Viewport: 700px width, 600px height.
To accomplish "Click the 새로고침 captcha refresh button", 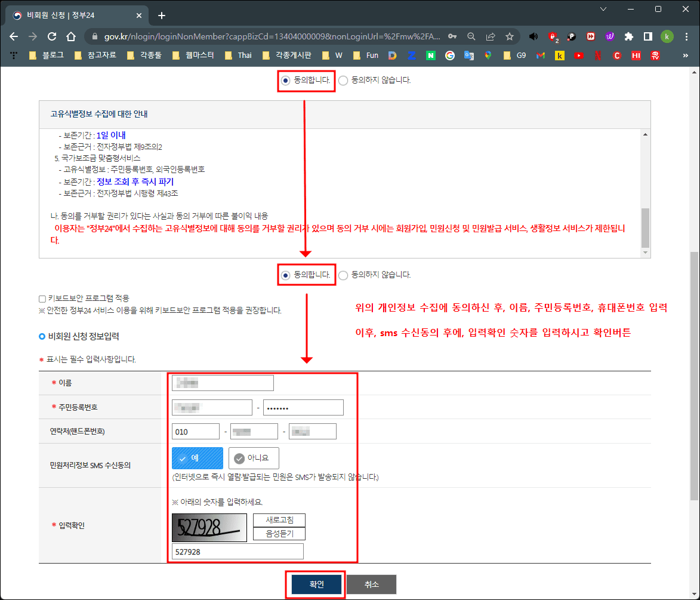I will [x=279, y=520].
